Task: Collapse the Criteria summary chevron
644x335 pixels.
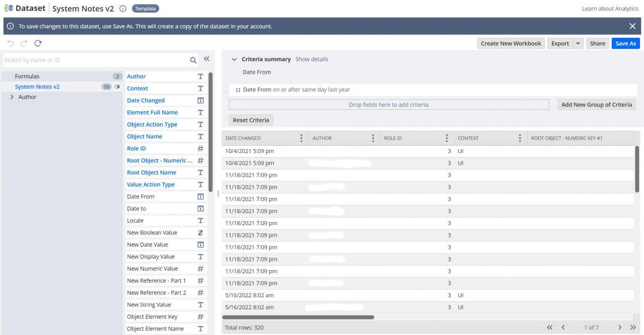Action: point(234,59)
